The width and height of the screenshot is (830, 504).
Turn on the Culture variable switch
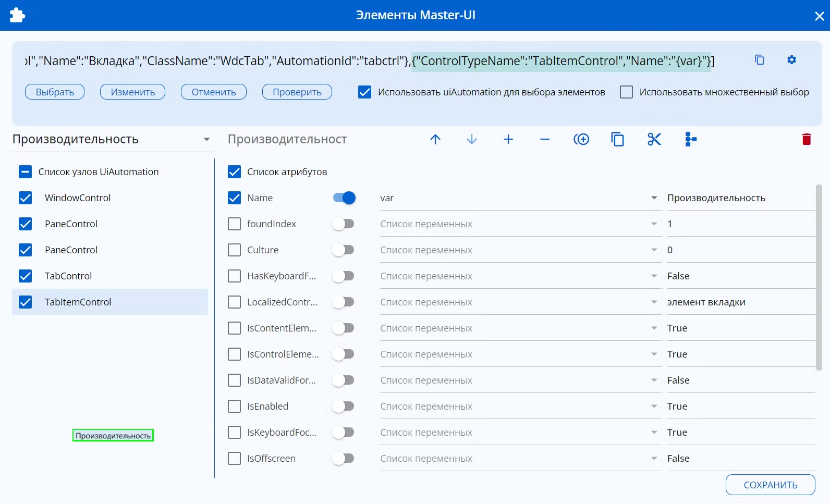pos(344,250)
